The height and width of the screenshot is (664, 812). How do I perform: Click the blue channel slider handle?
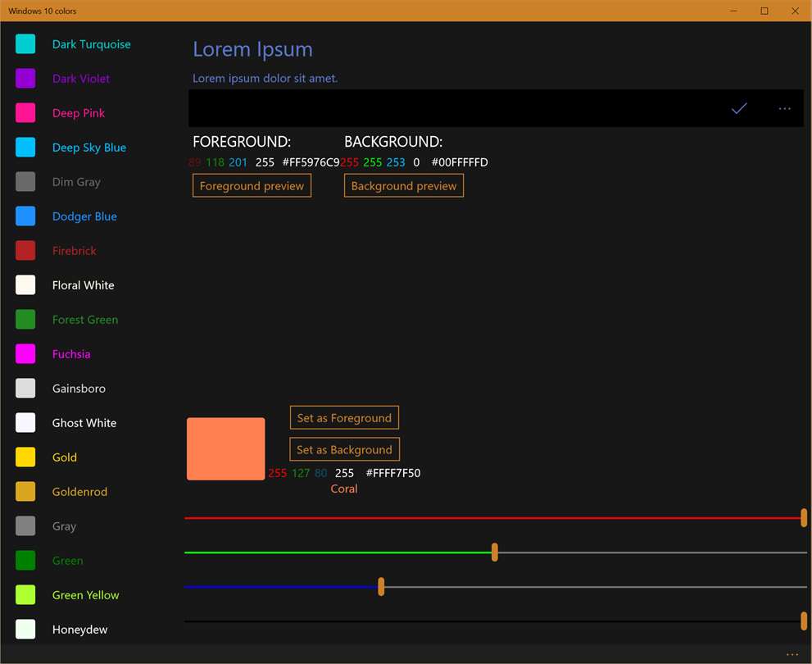381,586
